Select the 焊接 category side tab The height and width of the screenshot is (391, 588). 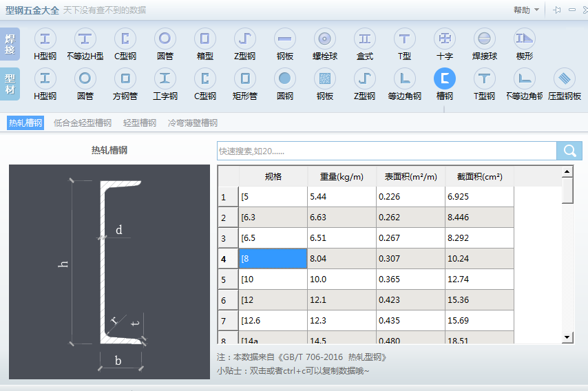pos(10,44)
